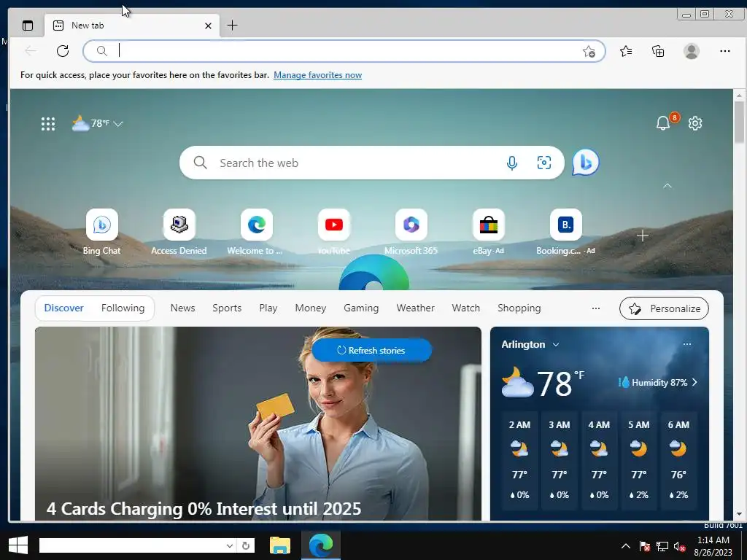
Task: Open the Weather tab
Action: click(x=415, y=308)
